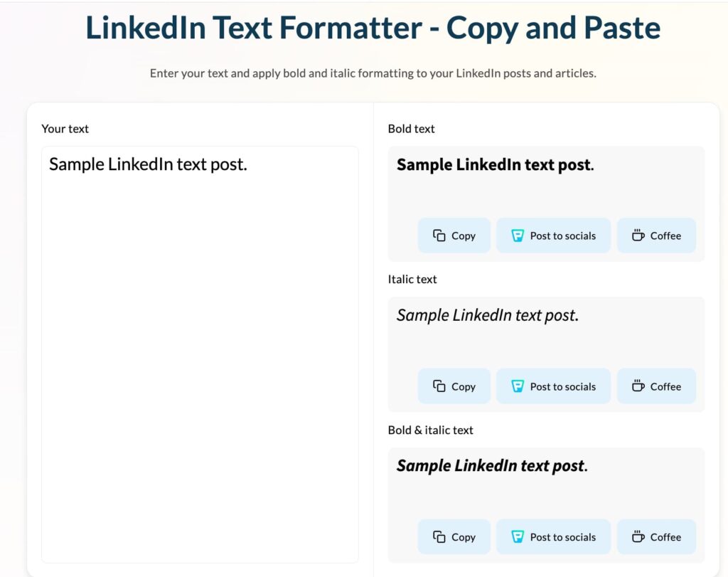Click the Buffer icon under Bold text
Image resolution: width=728 pixels, height=577 pixels.
tap(518, 235)
